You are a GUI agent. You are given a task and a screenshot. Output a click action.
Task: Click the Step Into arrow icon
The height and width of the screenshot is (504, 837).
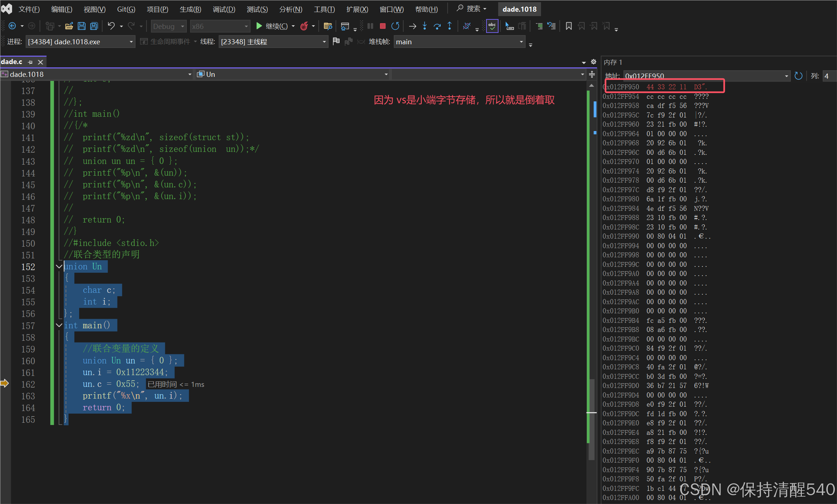point(425,26)
